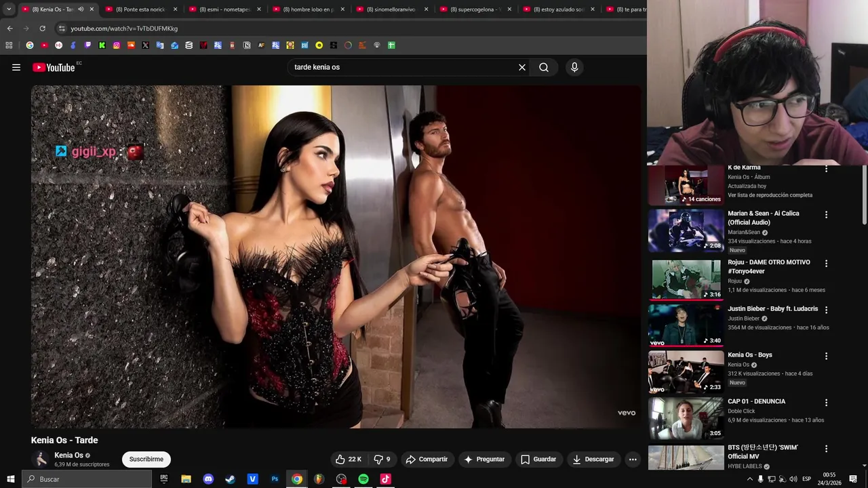
Task: Open Discord from the taskbar
Action: coord(208,479)
